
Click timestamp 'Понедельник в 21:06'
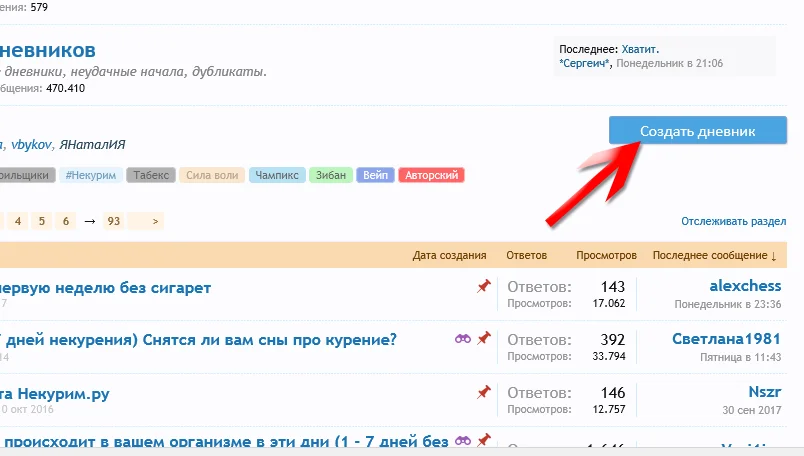pyautogui.click(x=669, y=64)
